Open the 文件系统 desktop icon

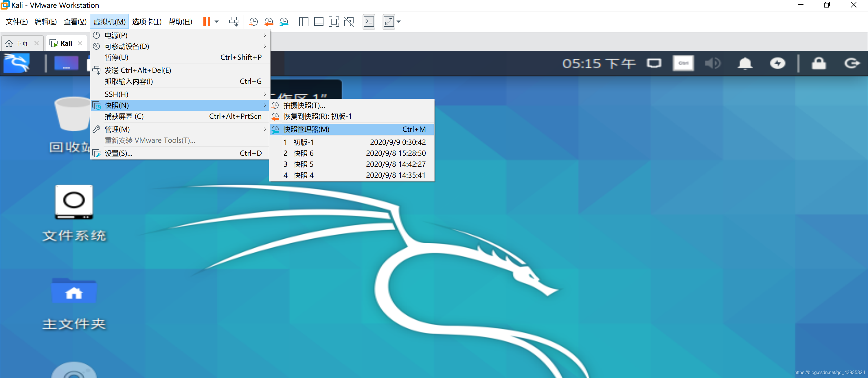(74, 202)
